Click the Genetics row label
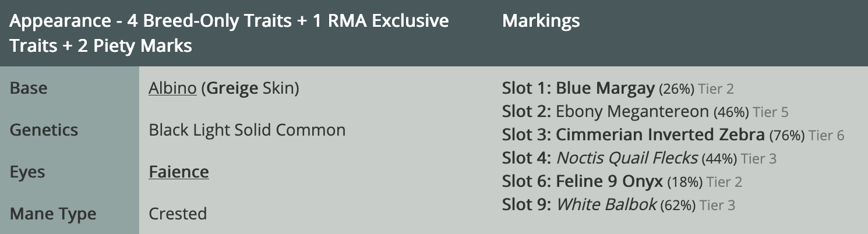The image size is (868, 234). [44, 130]
